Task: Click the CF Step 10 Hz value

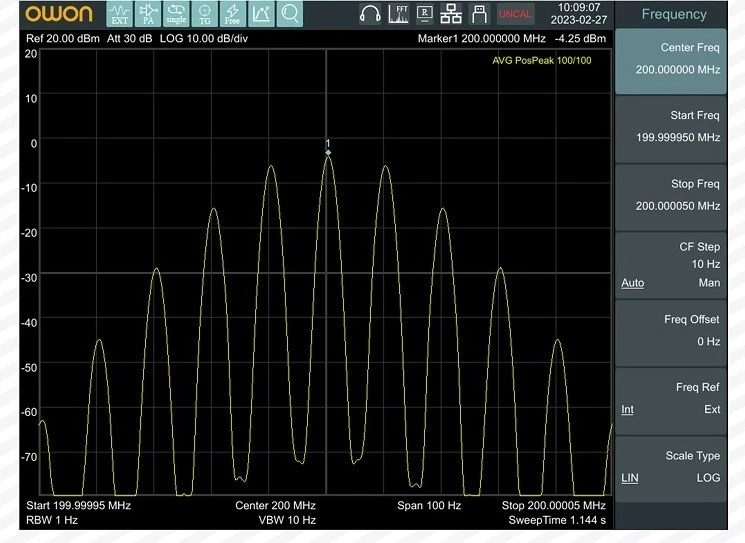Action: [706, 264]
